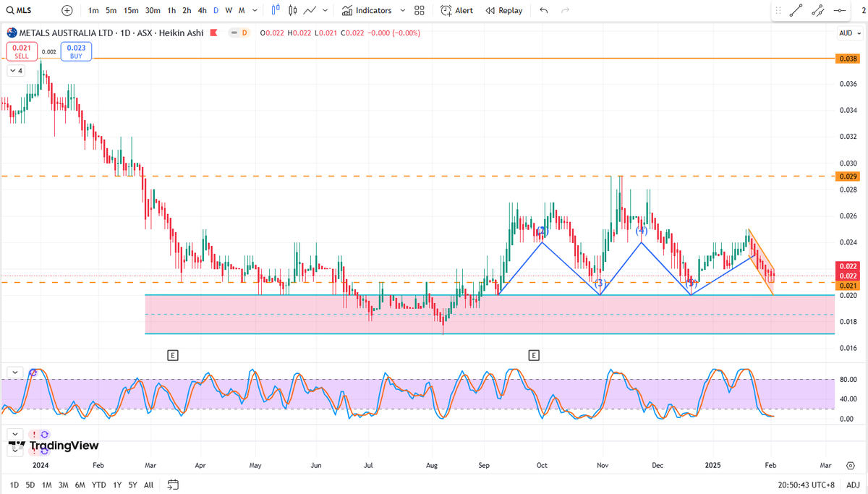Viewport: 868px width, 494px height.
Task: Open the MLS symbol search
Action: click(20, 10)
